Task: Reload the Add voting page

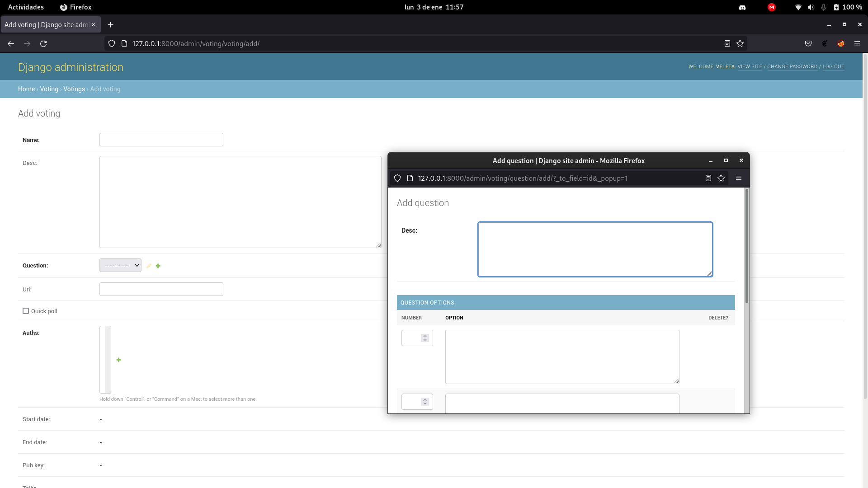Action: point(43,44)
